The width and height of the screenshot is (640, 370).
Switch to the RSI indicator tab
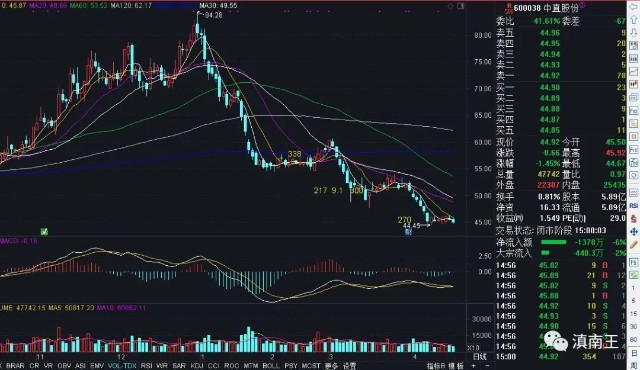[x=146, y=366]
